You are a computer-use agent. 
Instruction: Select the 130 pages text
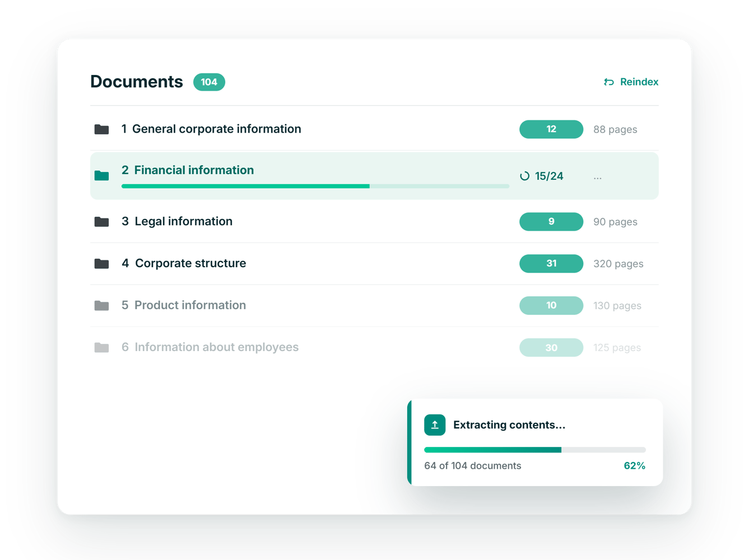[617, 306]
